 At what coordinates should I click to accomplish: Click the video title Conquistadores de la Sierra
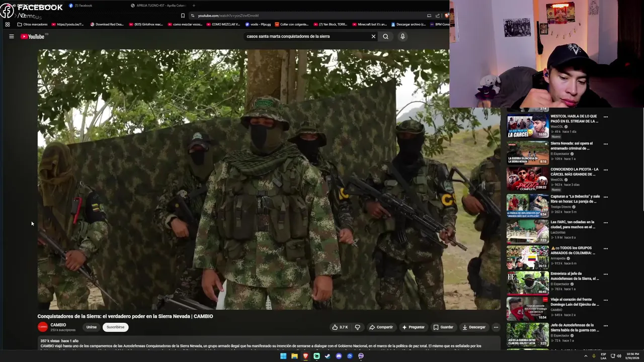point(125,316)
